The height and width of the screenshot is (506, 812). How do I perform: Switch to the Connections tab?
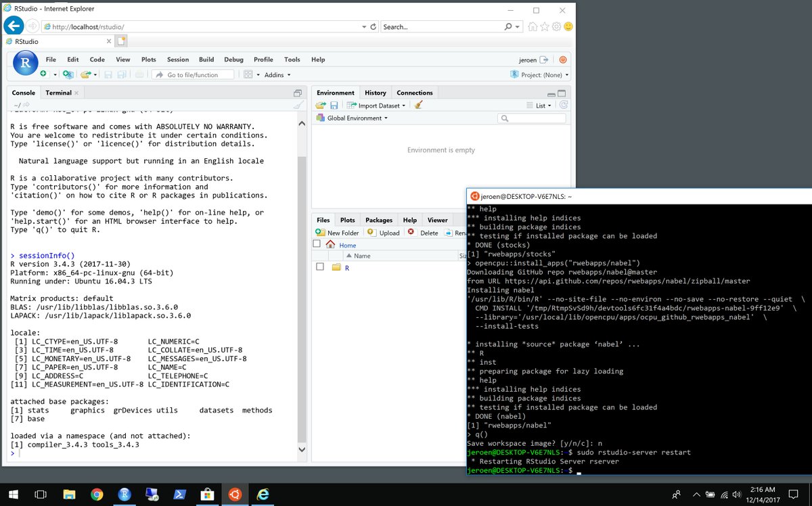click(415, 93)
